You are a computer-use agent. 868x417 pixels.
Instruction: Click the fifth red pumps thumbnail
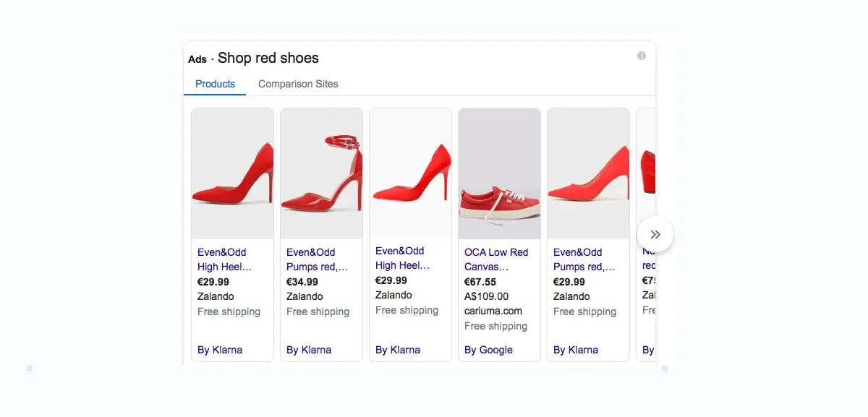(x=588, y=173)
